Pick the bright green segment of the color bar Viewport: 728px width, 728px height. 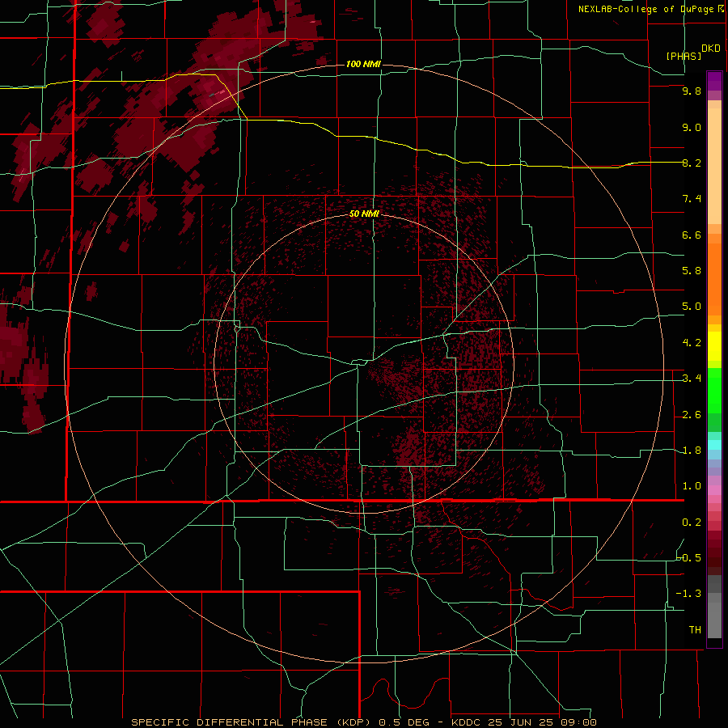[x=714, y=390]
